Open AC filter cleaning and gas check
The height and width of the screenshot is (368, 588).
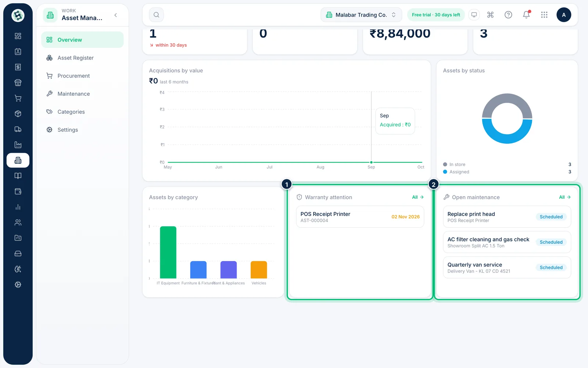(x=507, y=242)
